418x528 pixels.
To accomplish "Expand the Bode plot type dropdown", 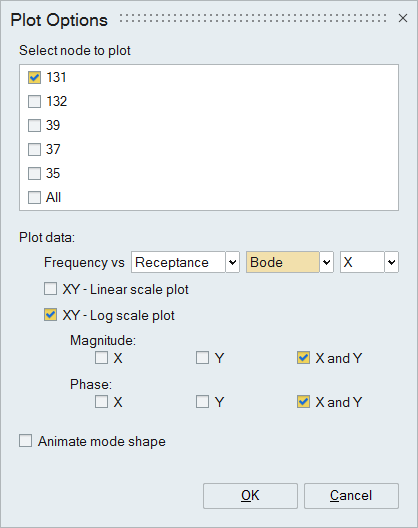I will 326,262.
